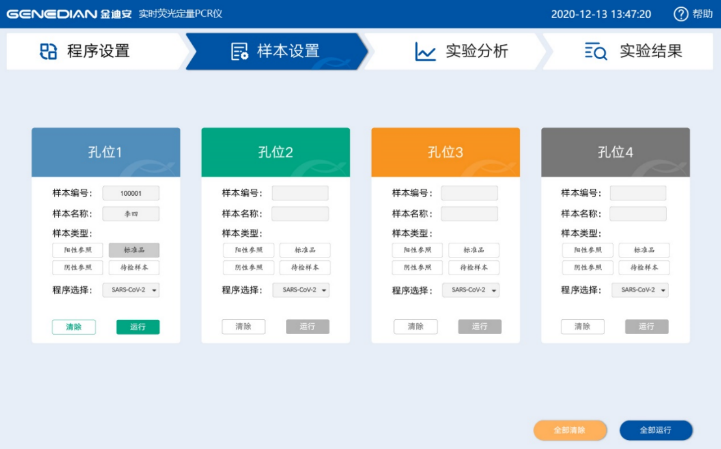Switch to the 实验分析 tab

(x=462, y=52)
